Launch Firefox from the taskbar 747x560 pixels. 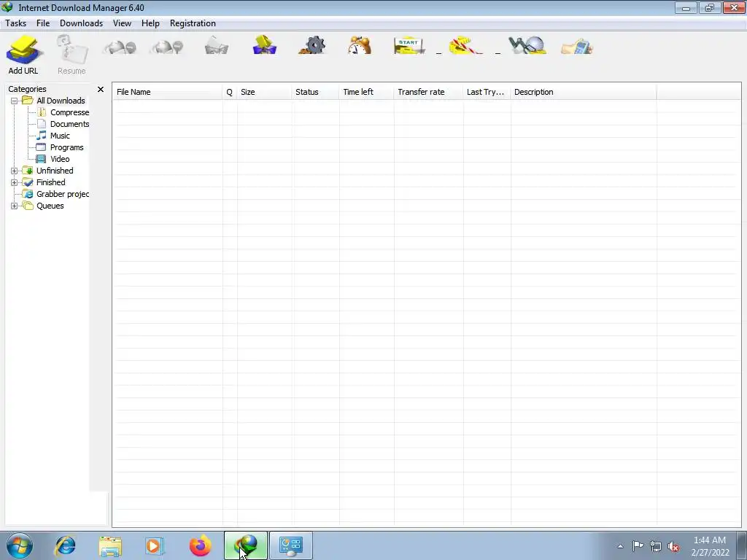tap(200, 545)
